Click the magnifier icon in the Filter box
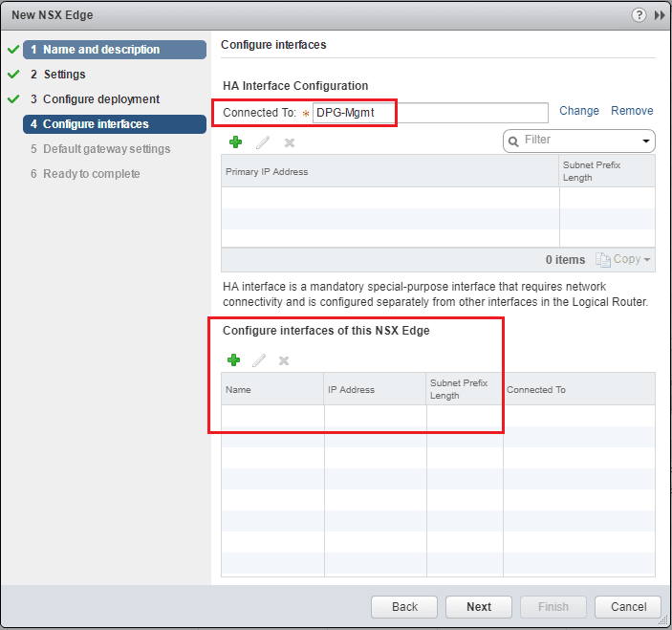Viewport: 672px width, 630px height. click(513, 141)
